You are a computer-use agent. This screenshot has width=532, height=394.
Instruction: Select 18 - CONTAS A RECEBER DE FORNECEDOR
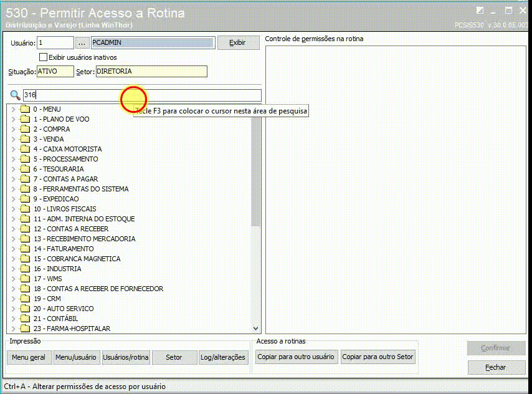[98, 289]
